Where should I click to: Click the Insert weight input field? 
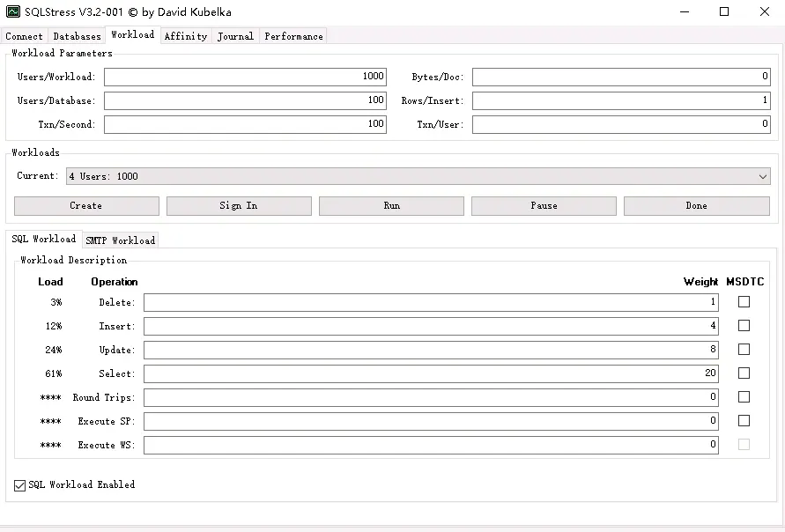431,326
